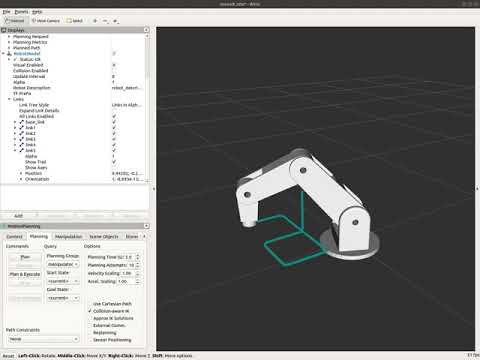This screenshot has height=360, width=480.
Task: Click the tab bar scroll arrow
Action: pos(144,236)
